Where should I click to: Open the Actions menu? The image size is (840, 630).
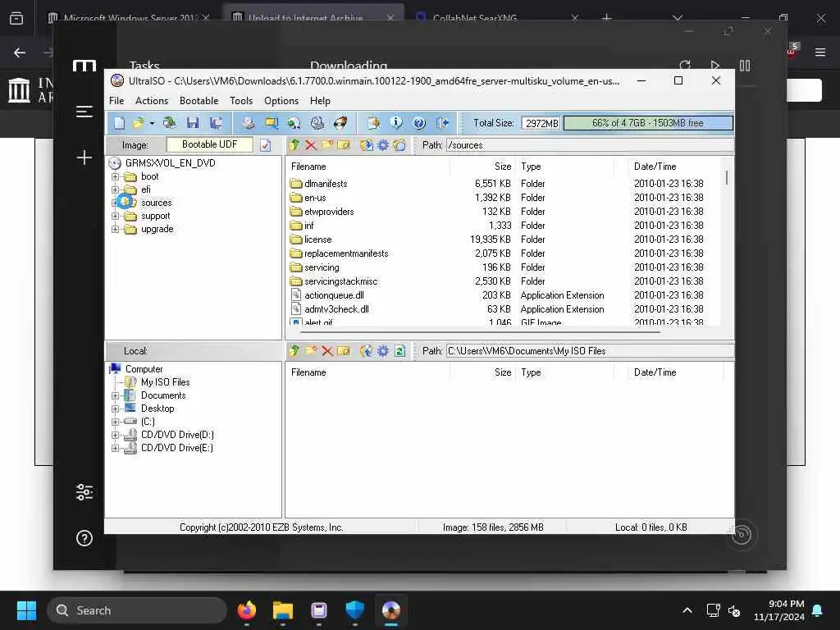[x=152, y=101]
